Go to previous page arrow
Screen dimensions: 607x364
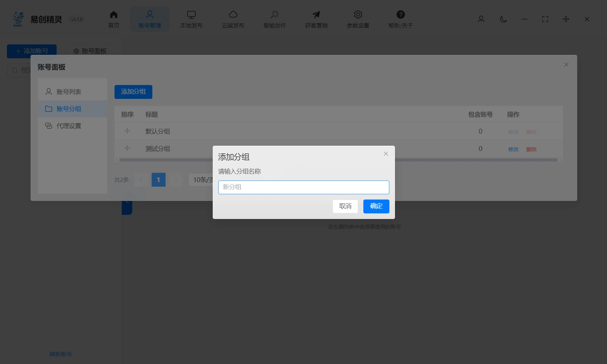coord(141,180)
